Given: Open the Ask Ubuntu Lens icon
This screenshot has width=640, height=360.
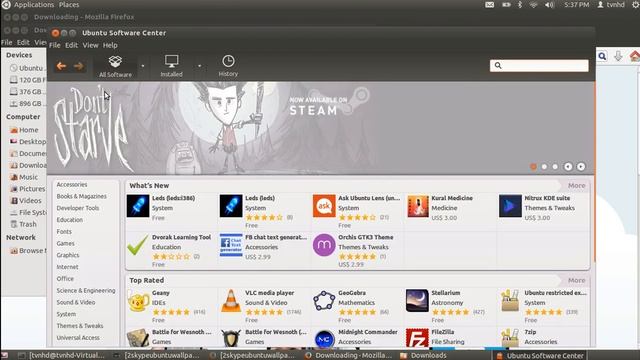Looking at the screenshot, I should (324, 206).
